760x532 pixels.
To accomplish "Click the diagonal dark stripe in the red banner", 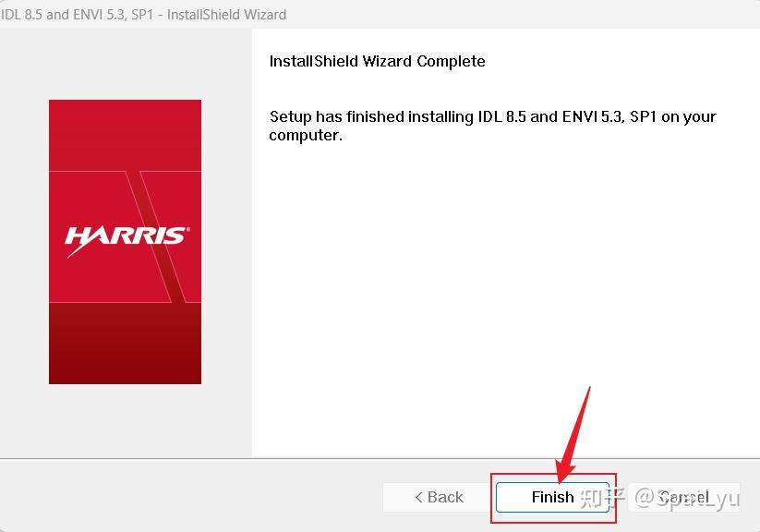I will [x=154, y=236].
